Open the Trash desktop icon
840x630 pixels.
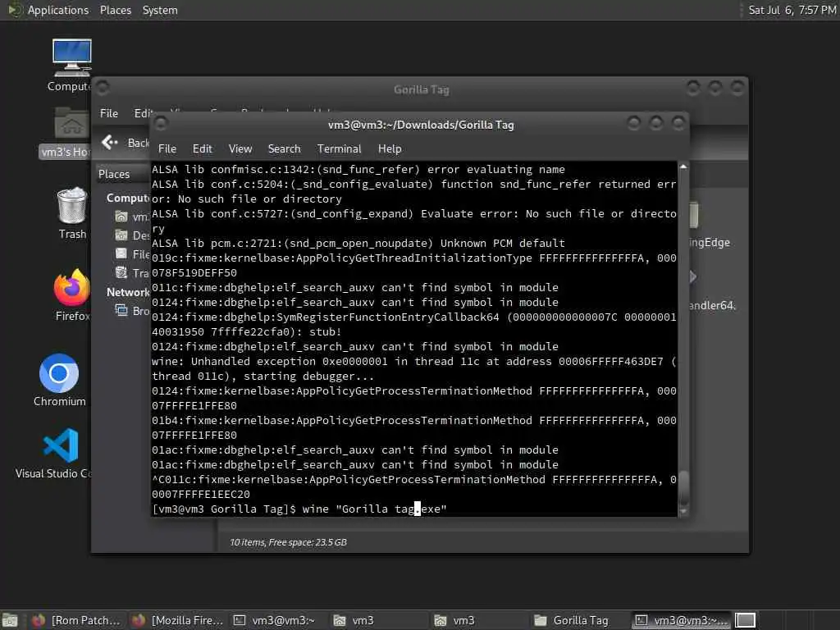coord(72,213)
